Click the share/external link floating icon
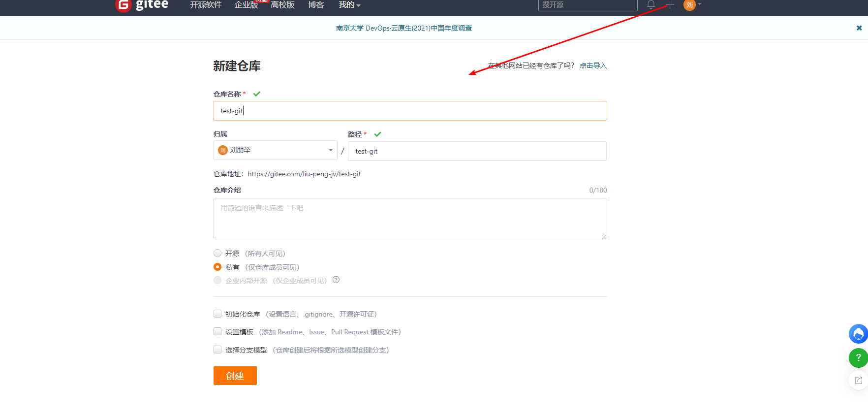This screenshot has height=418, width=868. click(858, 380)
